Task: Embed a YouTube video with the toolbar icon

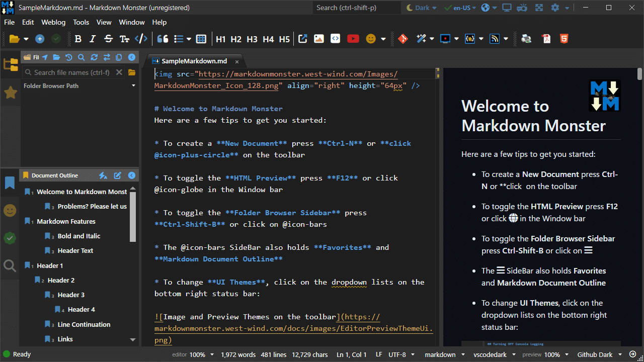Action: pos(353,39)
